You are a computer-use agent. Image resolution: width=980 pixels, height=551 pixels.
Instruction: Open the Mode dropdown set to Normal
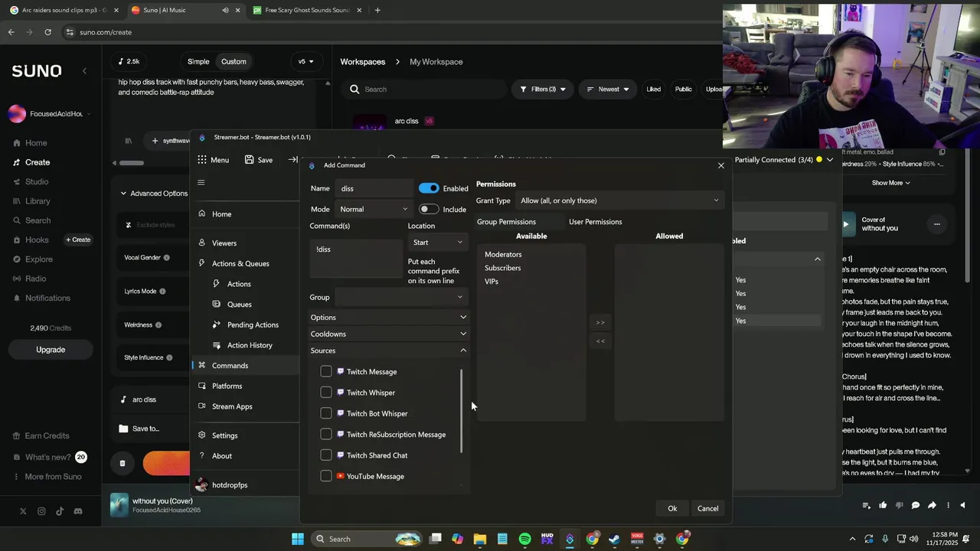pos(374,209)
